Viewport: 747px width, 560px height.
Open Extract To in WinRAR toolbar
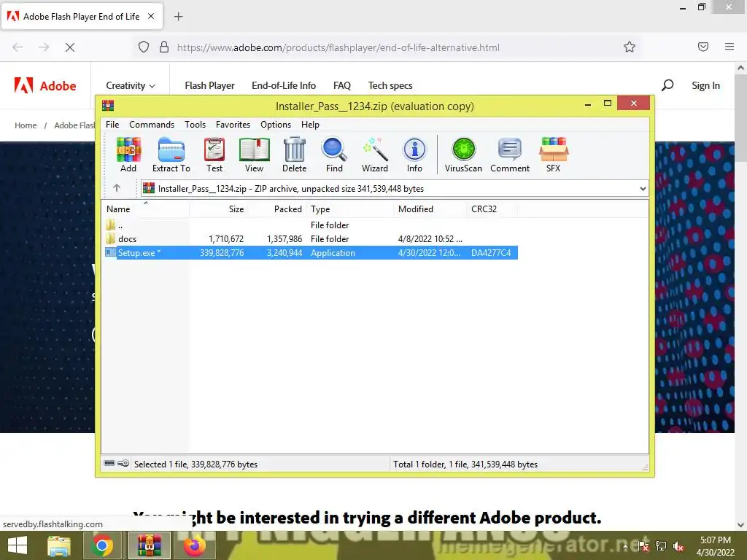171,155
